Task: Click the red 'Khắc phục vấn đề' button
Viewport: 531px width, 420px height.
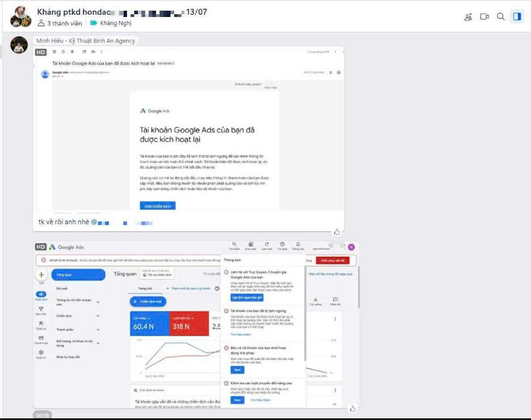Action: (332, 260)
